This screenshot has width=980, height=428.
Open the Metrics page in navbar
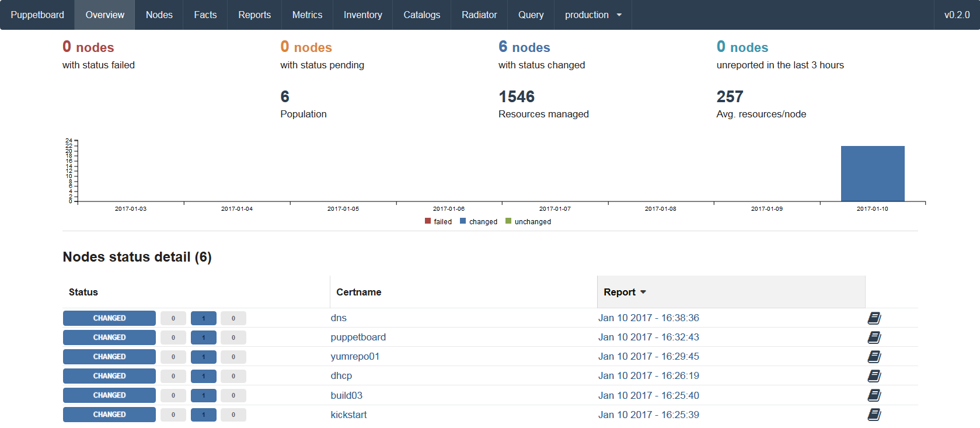[307, 15]
